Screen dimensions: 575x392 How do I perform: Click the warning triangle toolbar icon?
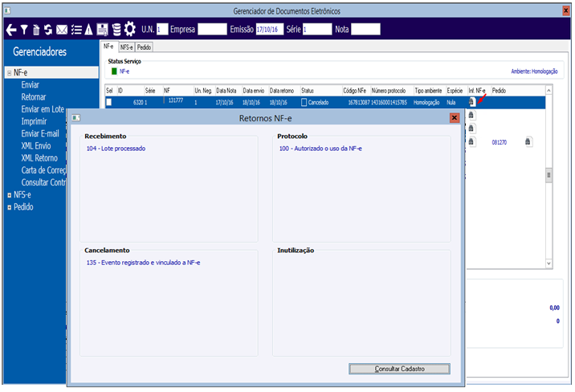click(89, 30)
